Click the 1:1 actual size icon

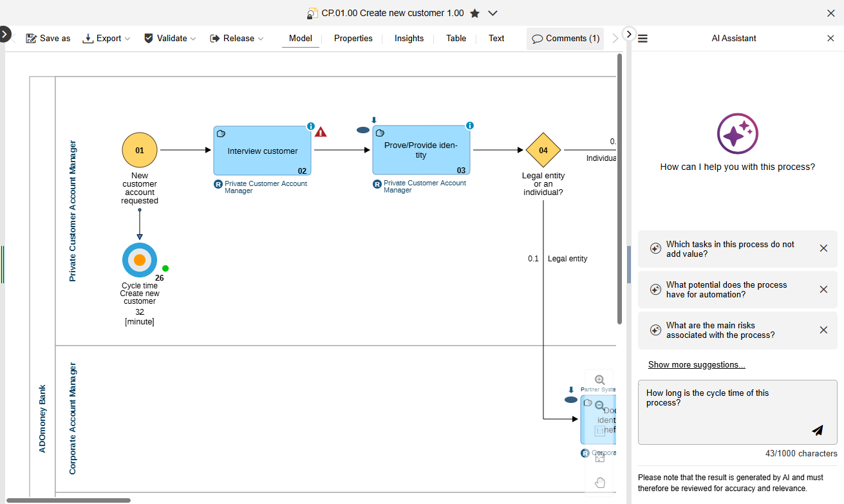(x=600, y=431)
